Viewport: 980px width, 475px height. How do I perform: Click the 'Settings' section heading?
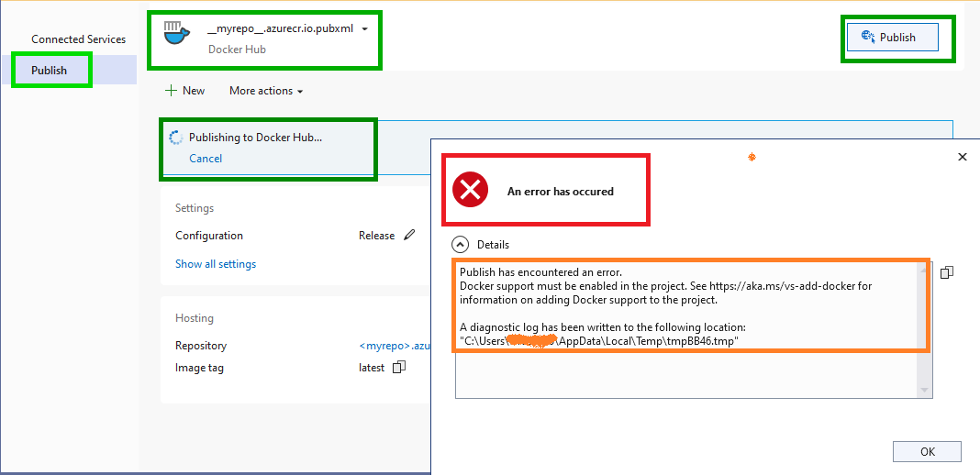[x=195, y=208]
